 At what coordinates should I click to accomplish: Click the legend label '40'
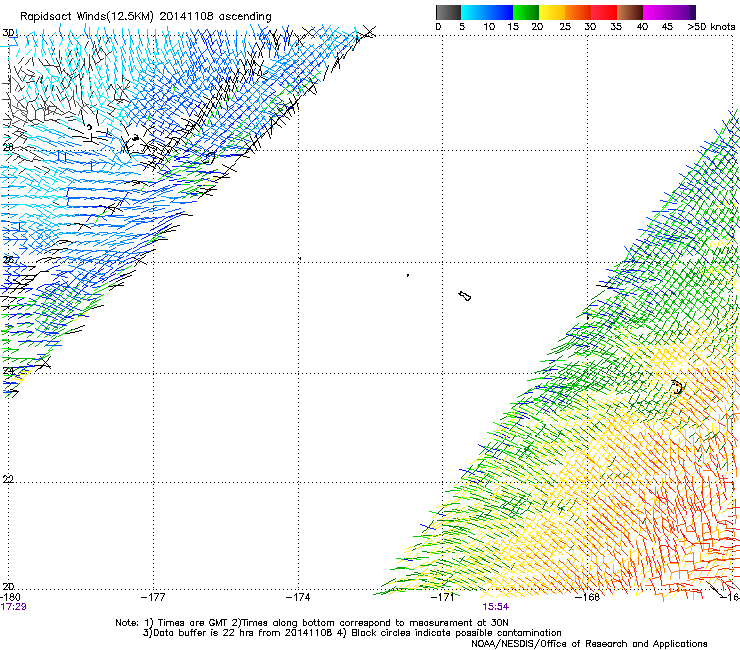(642, 27)
